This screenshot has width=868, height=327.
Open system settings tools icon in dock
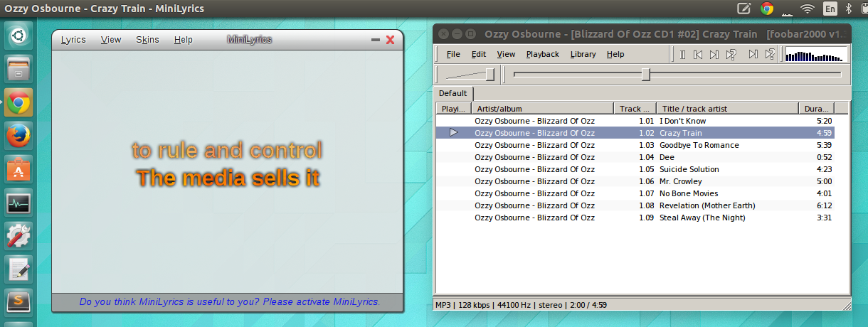18,237
